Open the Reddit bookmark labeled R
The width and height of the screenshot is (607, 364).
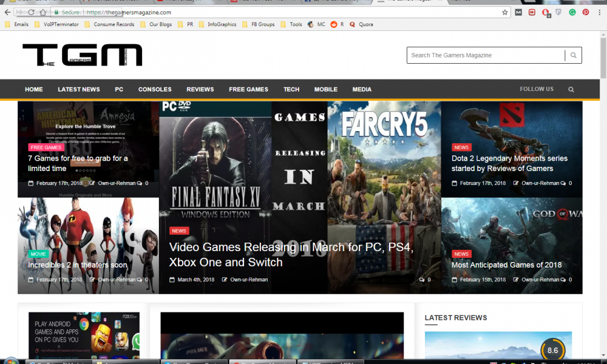click(337, 24)
